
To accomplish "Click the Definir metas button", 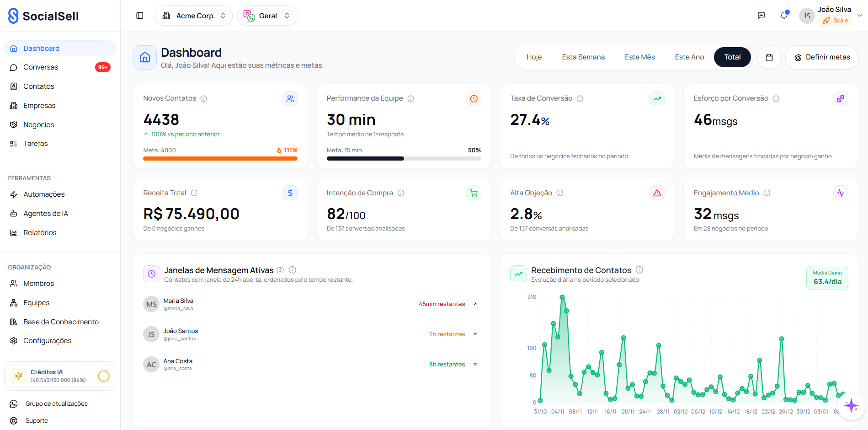I will 822,57.
